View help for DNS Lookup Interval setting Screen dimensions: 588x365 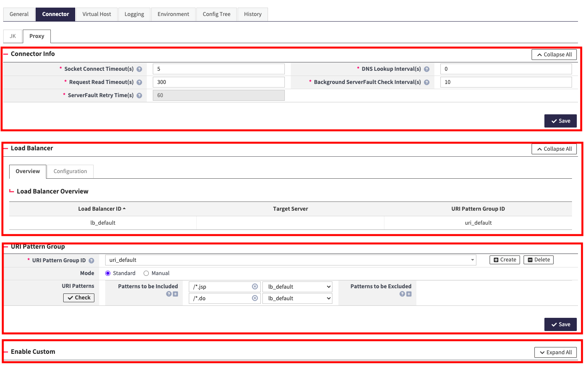point(426,69)
